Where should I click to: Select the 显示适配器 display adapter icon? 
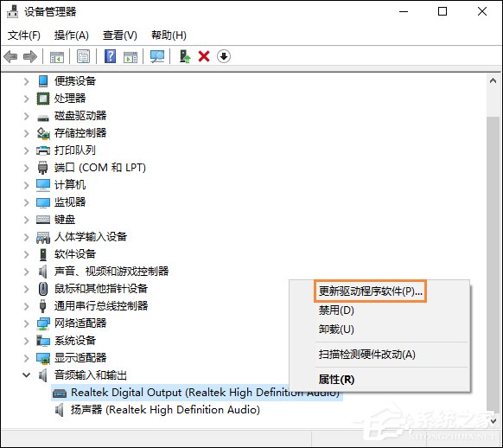pyautogui.click(x=43, y=358)
